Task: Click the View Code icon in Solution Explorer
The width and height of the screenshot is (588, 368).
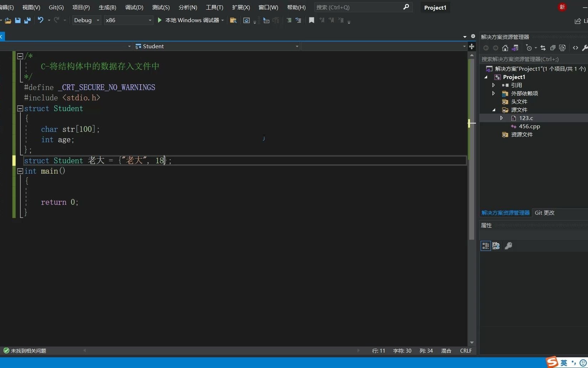Action: [x=576, y=48]
